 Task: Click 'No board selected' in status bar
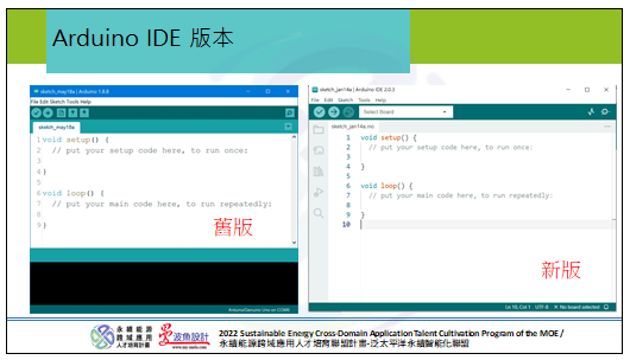click(x=577, y=307)
